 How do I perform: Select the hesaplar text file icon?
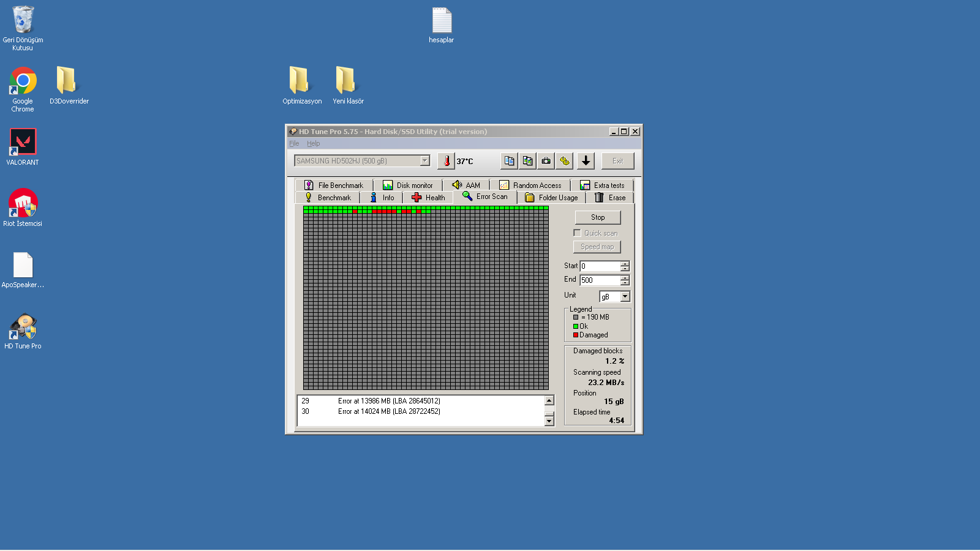tap(442, 25)
